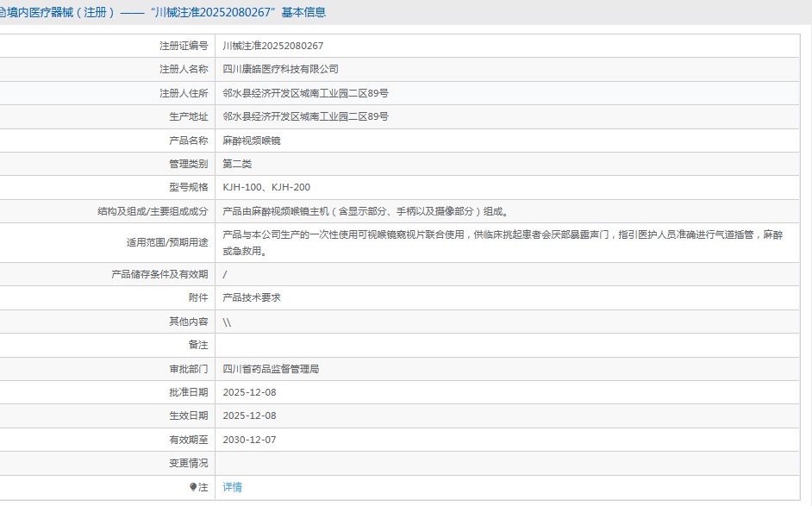This screenshot has width=812, height=506.
Task: Select the registrant name 四川康皓医疗科技有限公司
Action: tap(280, 69)
